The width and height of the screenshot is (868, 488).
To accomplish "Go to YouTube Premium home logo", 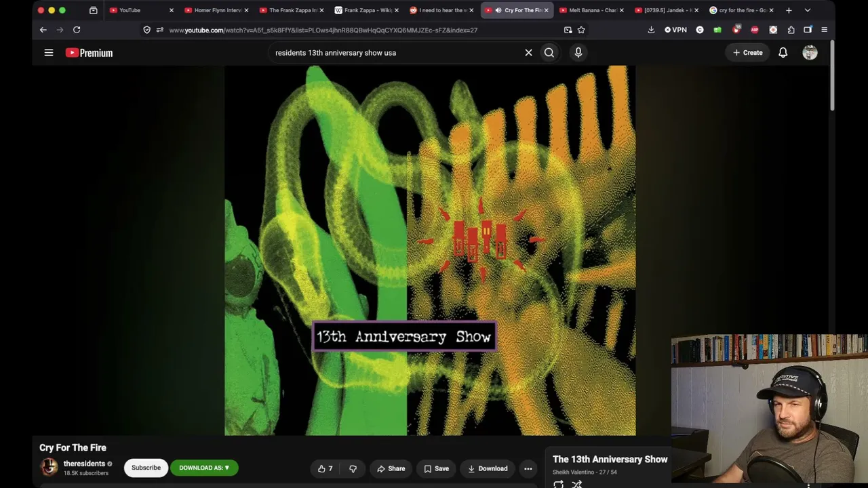I will [89, 53].
